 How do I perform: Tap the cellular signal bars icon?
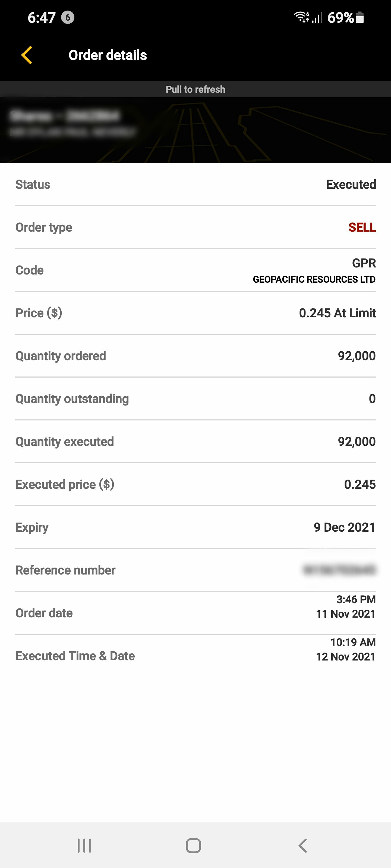click(x=317, y=18)
